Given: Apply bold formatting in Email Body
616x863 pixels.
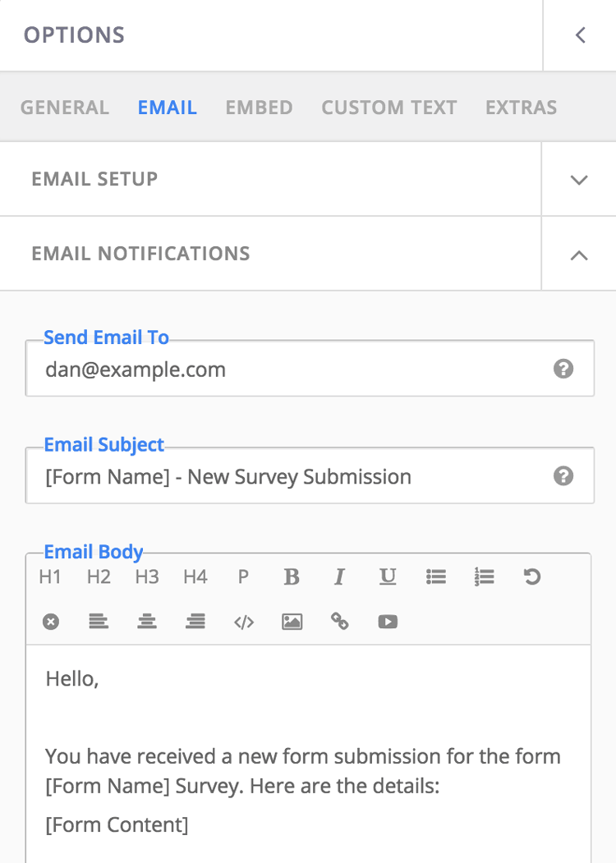Looking at the screenshot, I should click(x=292, y=576).
